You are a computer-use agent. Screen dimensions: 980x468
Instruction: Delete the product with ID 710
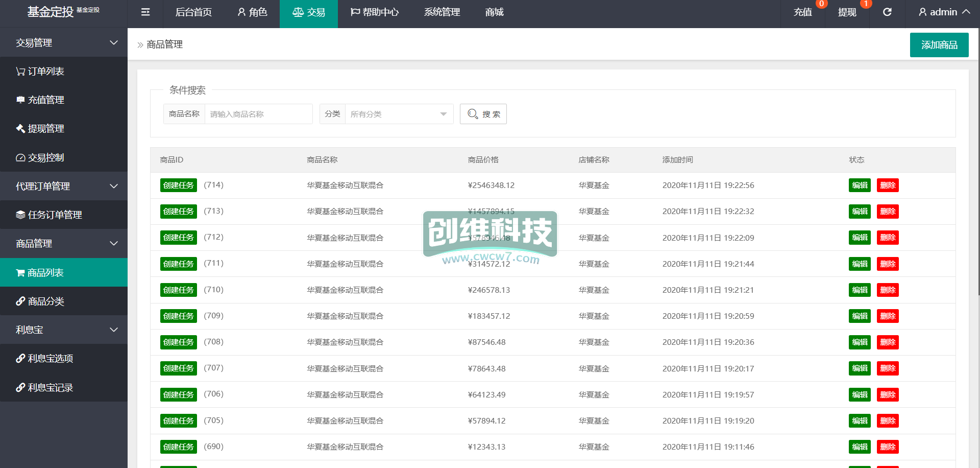coord(888,290)
